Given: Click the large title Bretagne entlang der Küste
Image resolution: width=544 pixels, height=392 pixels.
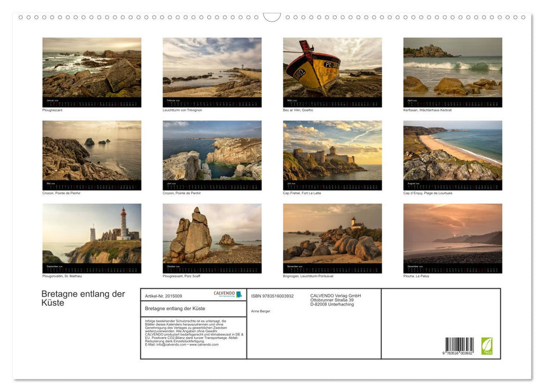Looking at the screenshot, I should click(x=83, y=298).
